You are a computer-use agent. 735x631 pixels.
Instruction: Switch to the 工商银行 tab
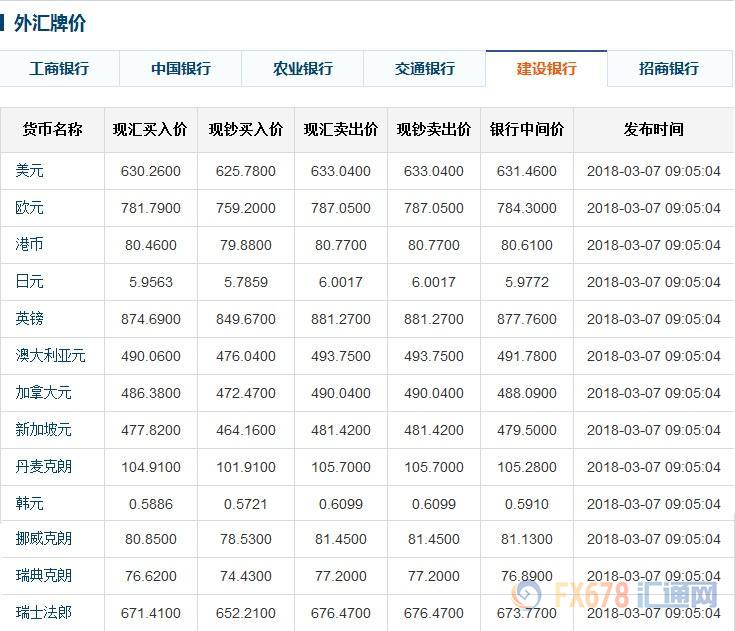[59, 68]
